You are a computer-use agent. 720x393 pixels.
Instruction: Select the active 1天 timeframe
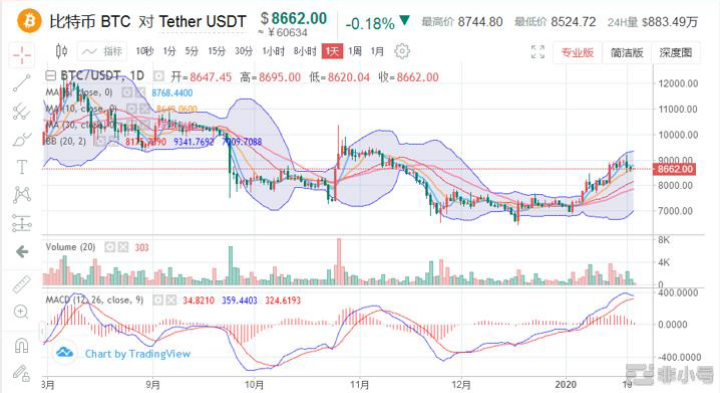tap(332, 51)
